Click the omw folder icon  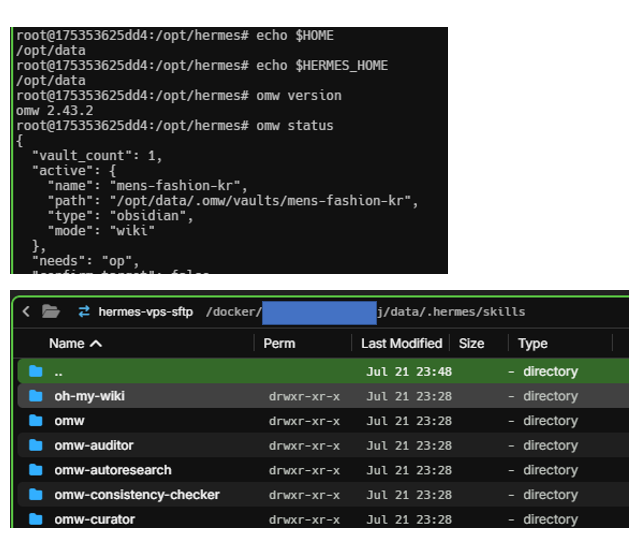tap(36, 421)
